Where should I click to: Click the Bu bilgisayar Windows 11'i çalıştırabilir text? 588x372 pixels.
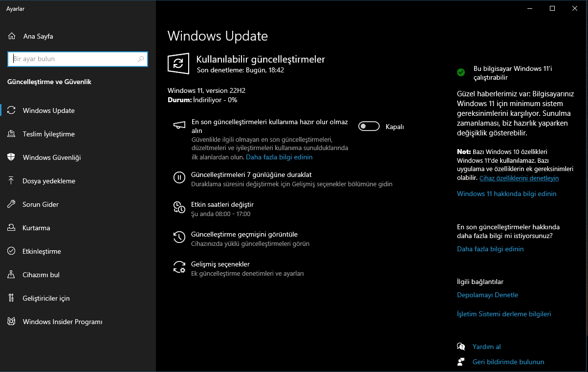(513, 73)
